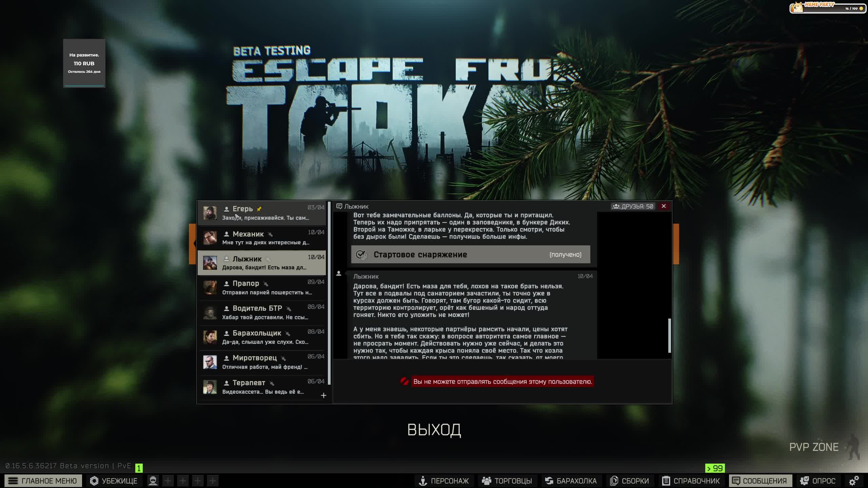
Task: Pin the Прапор conversation using the pin icon
Action: tap(266, 284)
